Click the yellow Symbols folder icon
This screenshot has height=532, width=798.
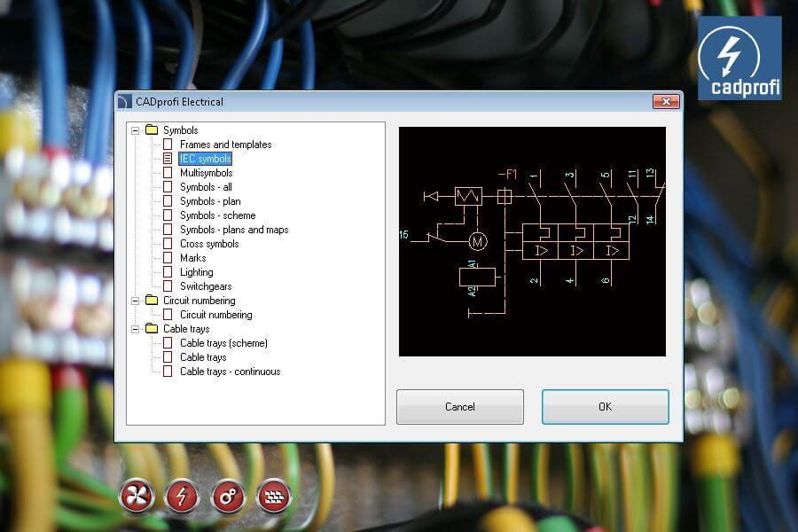[x=152, y=130]
